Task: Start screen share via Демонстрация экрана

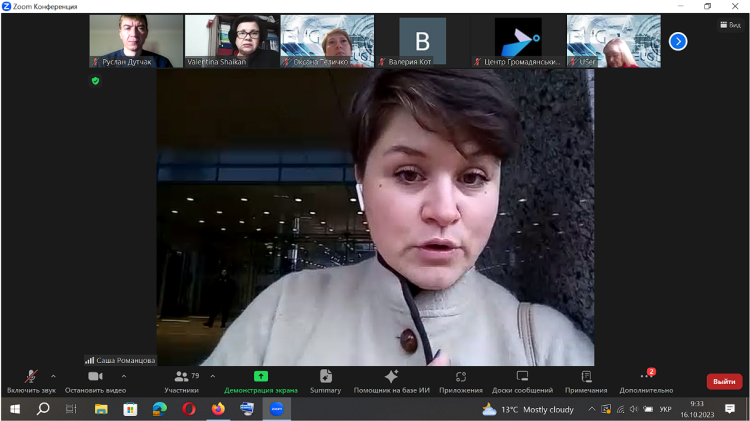Action: tap(260, 380)
